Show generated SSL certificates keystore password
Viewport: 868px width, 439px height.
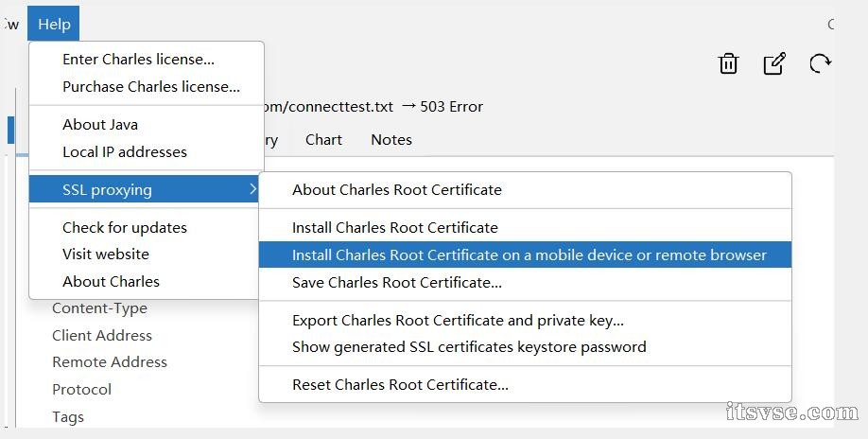tap(525, 347)
